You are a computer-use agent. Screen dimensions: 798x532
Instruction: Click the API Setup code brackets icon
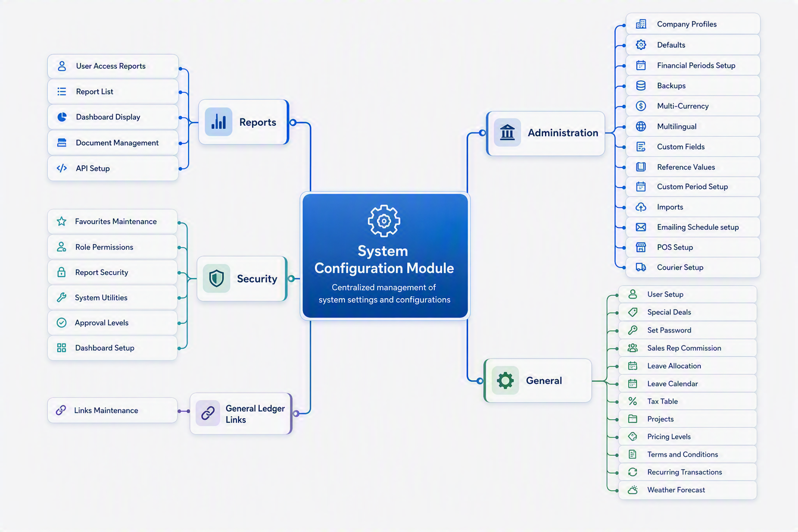coord(62,168)
